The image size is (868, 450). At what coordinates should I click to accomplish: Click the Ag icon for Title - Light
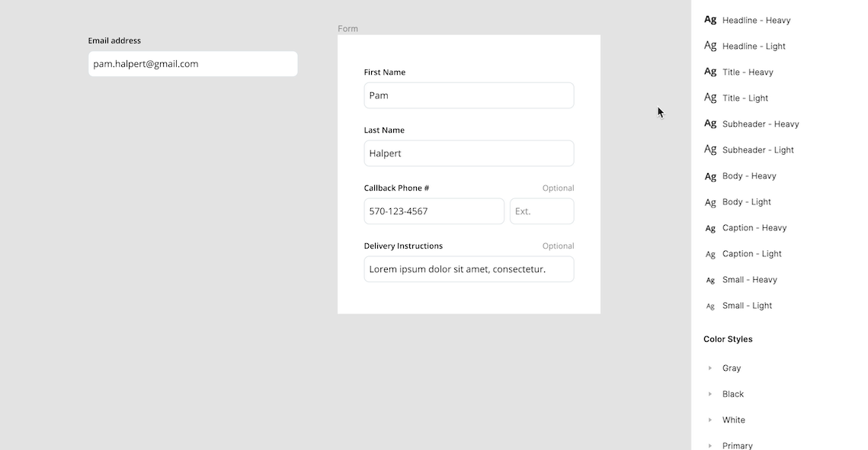tap(710, 98)
